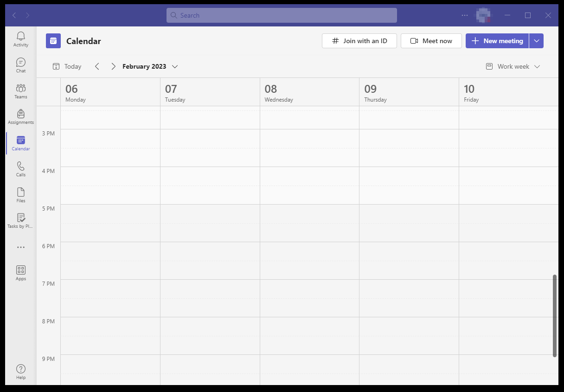Start a meeting with Meet now
Image resolution: width=564 pixels, height=392 pixels.
point(431,41)
